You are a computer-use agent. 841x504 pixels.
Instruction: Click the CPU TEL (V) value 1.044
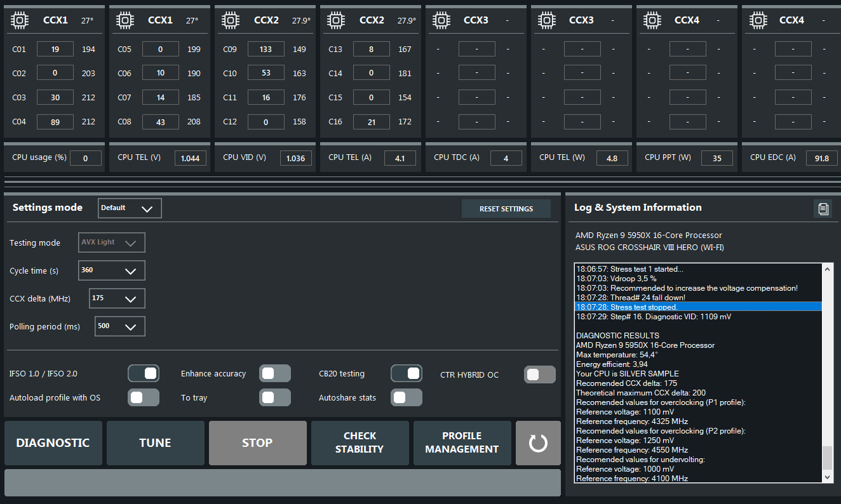[x=191, y=158]
